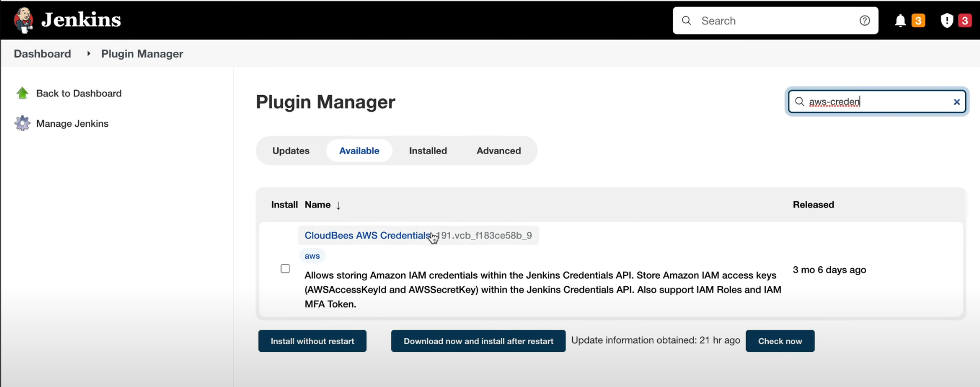
Task: Click the Manage Jenkins gear icon
Action: [x=22, y=123]
